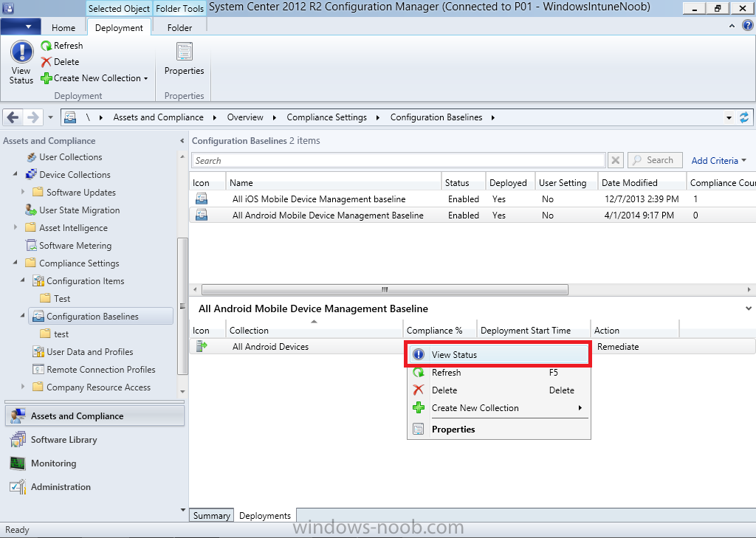Select Remote Connection Profiles node
The image size is (756, 538).
(x=100, y=370)
